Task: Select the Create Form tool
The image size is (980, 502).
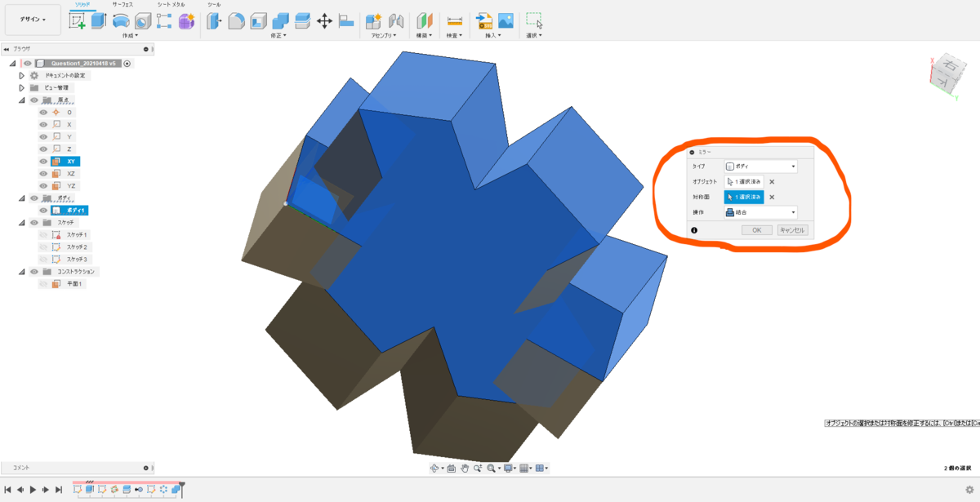Action: [186, 21]
